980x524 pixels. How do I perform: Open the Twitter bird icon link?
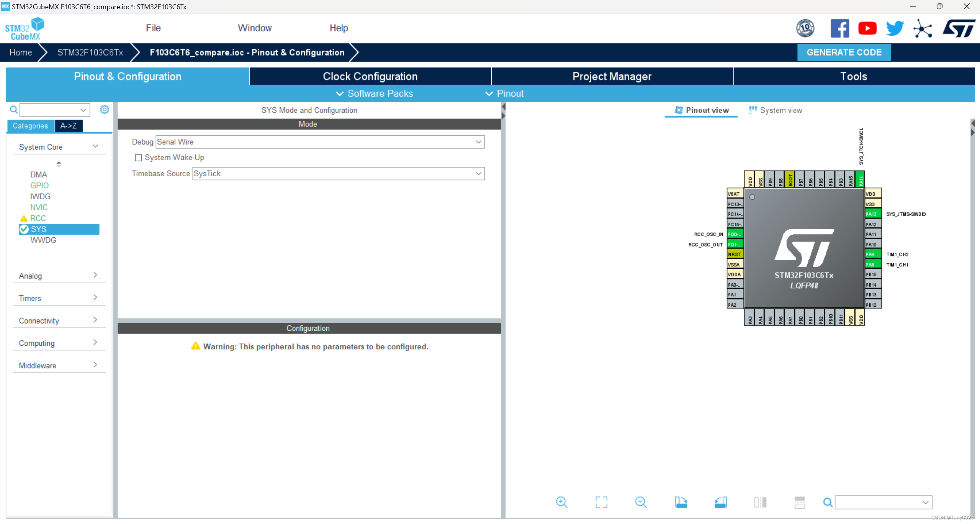click(x=895, y=28)
